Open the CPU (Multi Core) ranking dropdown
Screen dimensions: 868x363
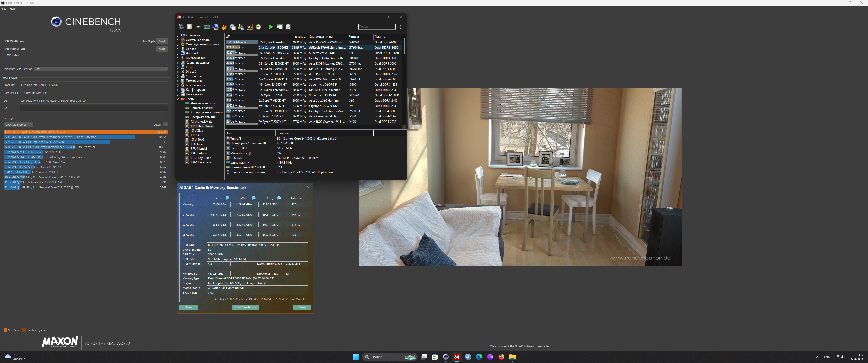click(18, 125)
